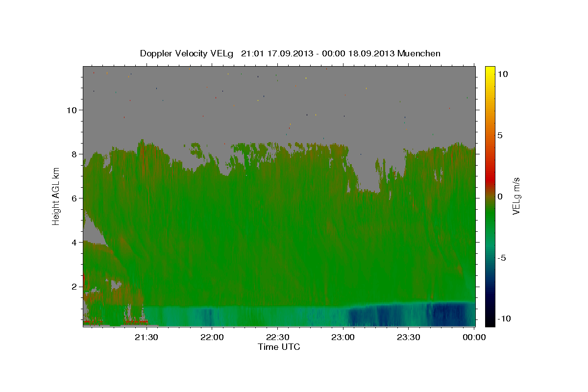Click the colorbar value 5 label
588x392 pixels.
coord(500,135)
